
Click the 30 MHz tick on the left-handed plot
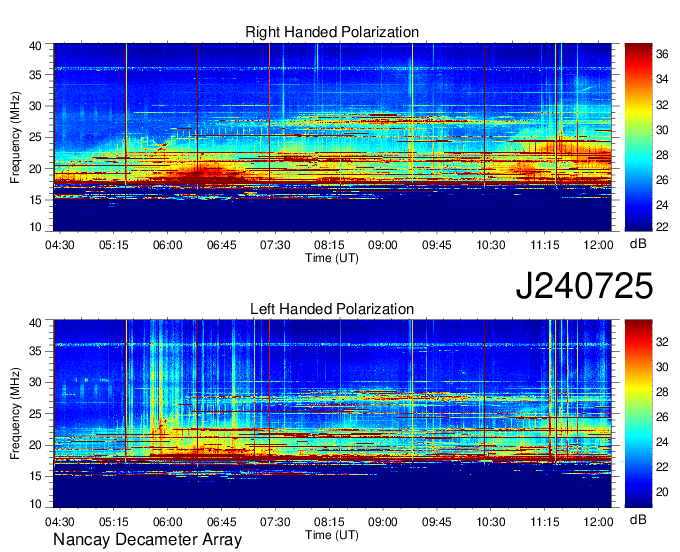pos(36,382)
